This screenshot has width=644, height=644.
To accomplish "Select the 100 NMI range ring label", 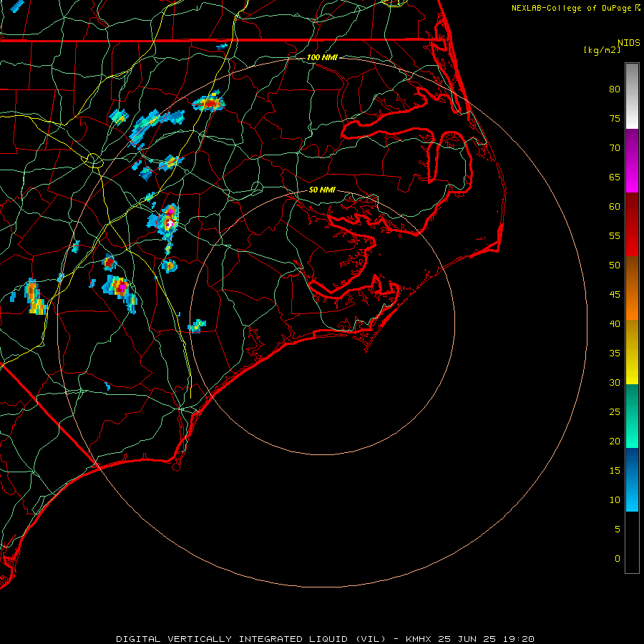I will click(323, 57).
